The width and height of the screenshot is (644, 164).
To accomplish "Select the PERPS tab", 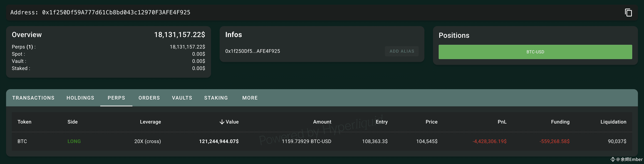I will 116,98.
